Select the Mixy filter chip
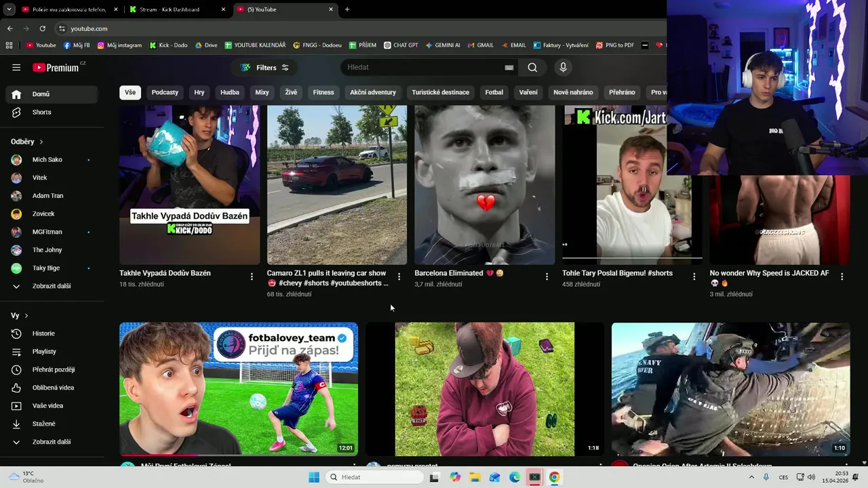This screenshot has height=488, width=868. (262, 92)
